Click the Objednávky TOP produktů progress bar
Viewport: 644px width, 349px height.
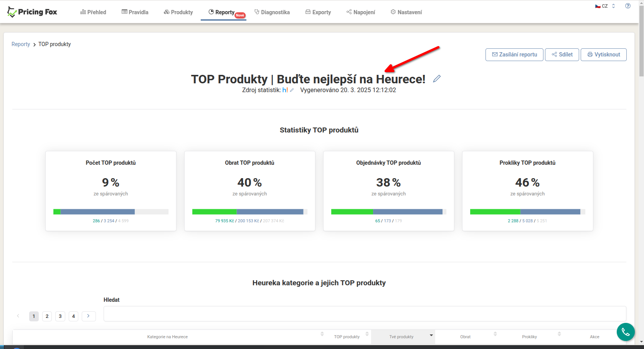point(389,212)
